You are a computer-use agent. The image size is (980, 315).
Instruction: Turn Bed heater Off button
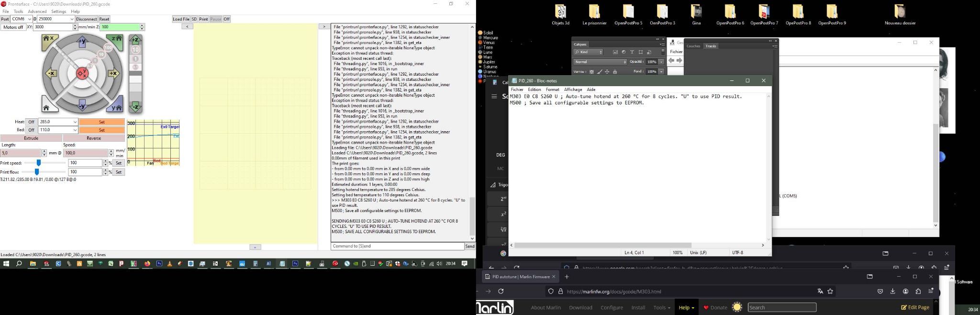pyautogui.click(x=32, y=130)
